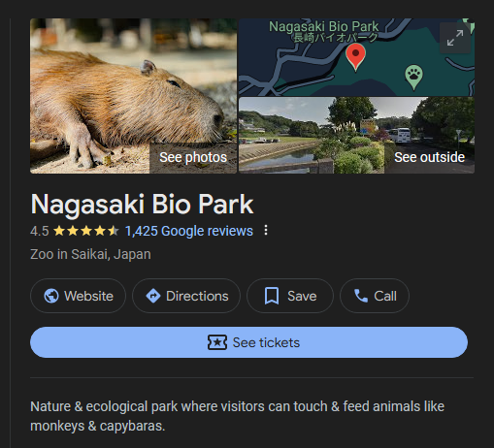Click the ticket star icon
This screenshot has height=448, width=494.
(216, 342)
